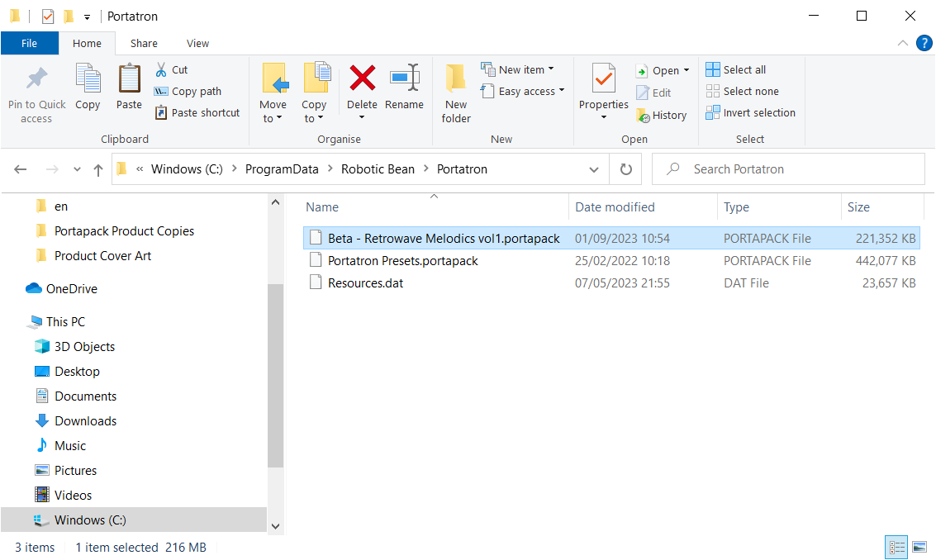Image resolution: width=936 pixels, height=560 pixels.
Task: Open Properties of the selected file
Action: [603, 79]
